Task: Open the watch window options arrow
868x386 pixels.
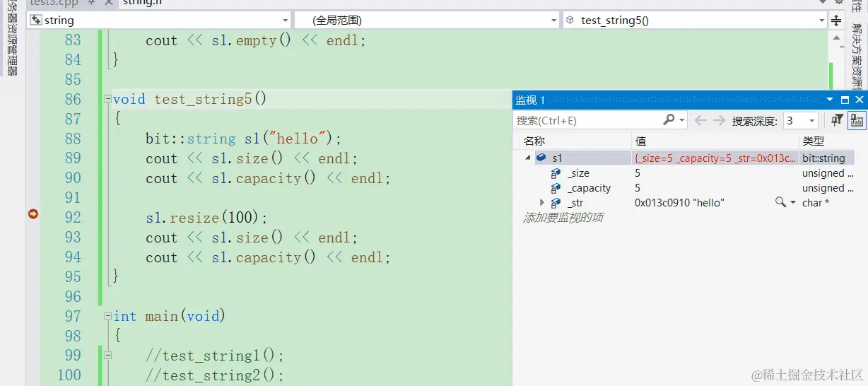Action: click(831, 100)
